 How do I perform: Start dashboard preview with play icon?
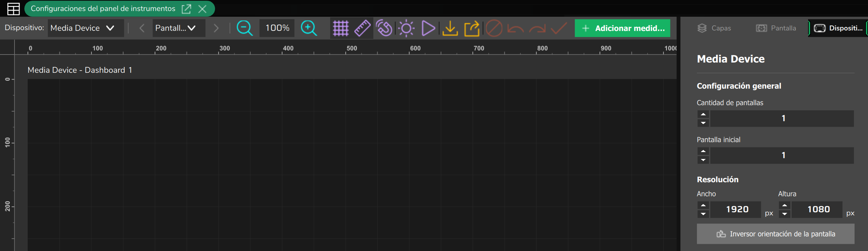[x=428, y=28]
